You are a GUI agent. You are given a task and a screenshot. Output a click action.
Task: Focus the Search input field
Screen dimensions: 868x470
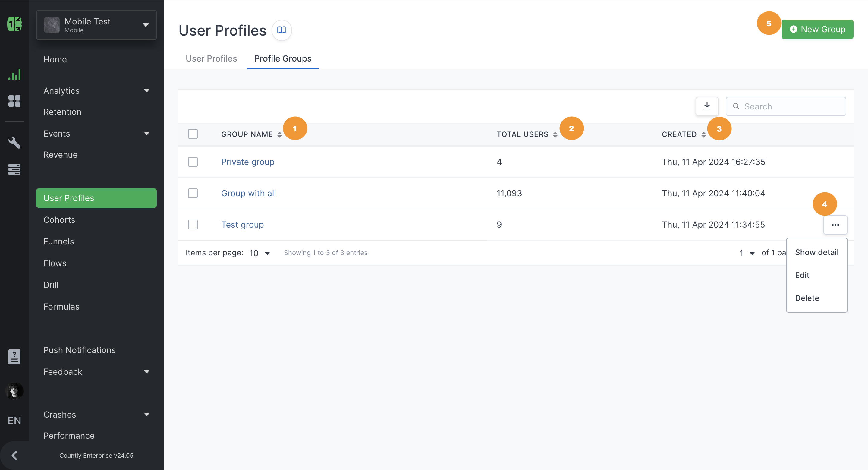786,106
